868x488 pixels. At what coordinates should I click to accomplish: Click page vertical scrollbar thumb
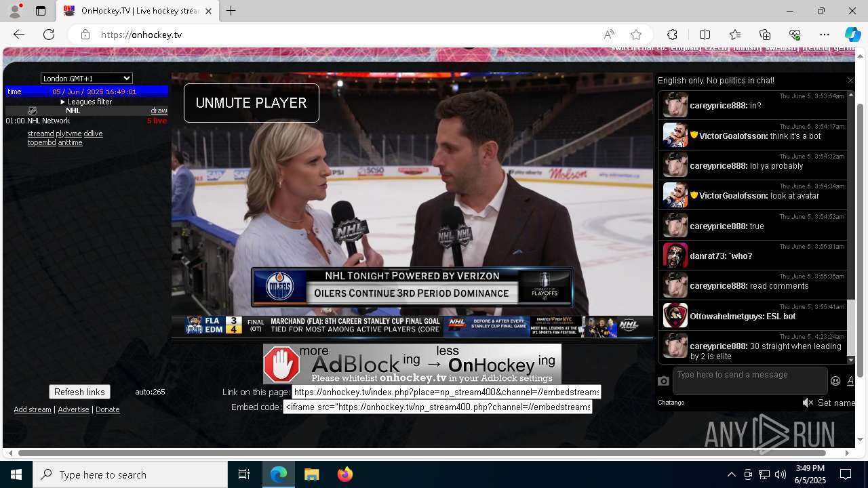coord(861,241)
